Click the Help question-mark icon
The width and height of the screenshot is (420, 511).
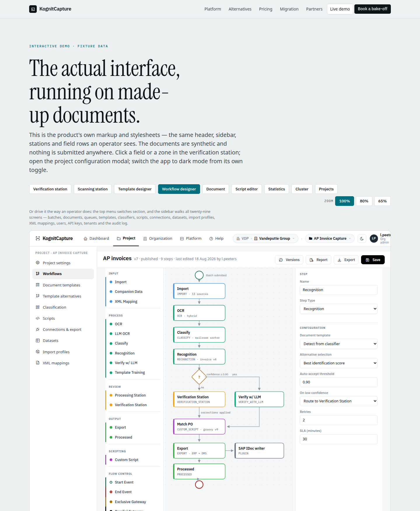[x=211, y=239]
